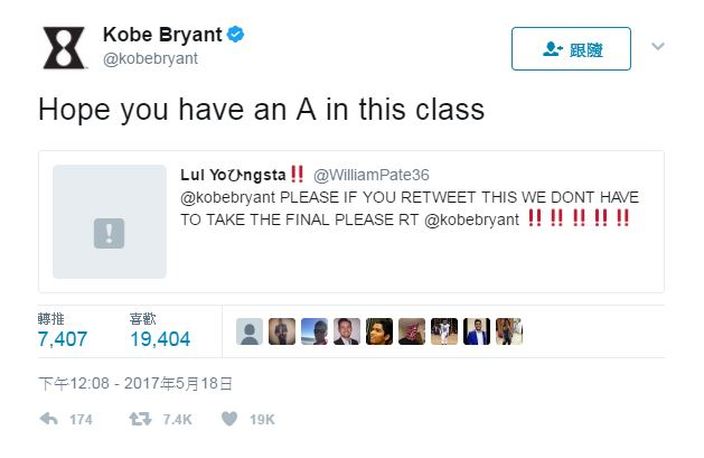This screenshot has height=458, width=704.
Task: Click Kobe Bryant's hourglass logo avatar
Action: pos(63,48)
